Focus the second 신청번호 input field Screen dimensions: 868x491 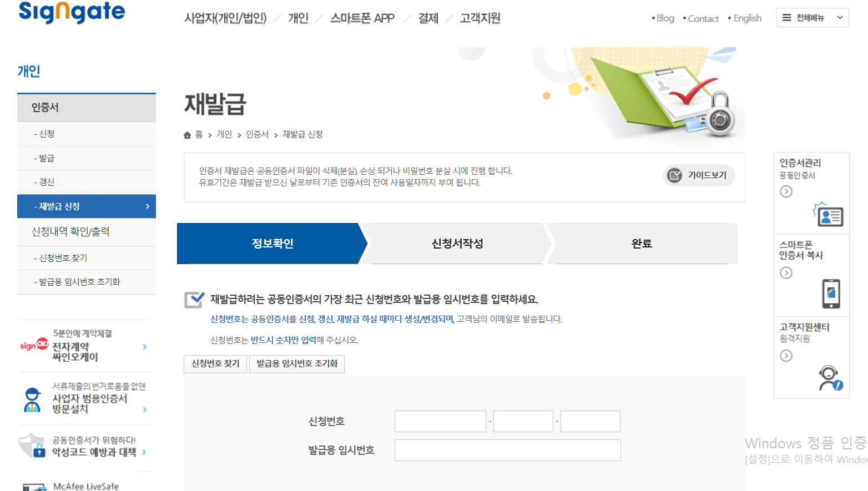click(x=523, y=422)
